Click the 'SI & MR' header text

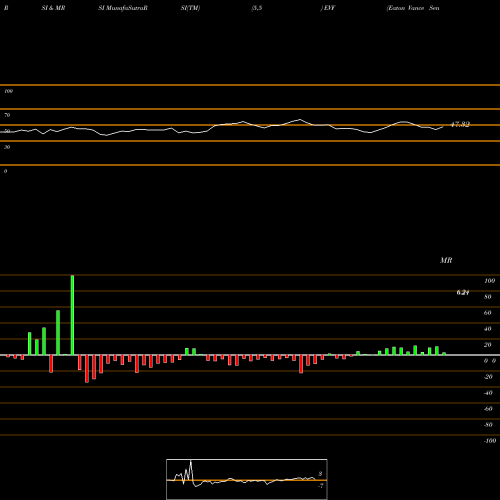point(53,8)
